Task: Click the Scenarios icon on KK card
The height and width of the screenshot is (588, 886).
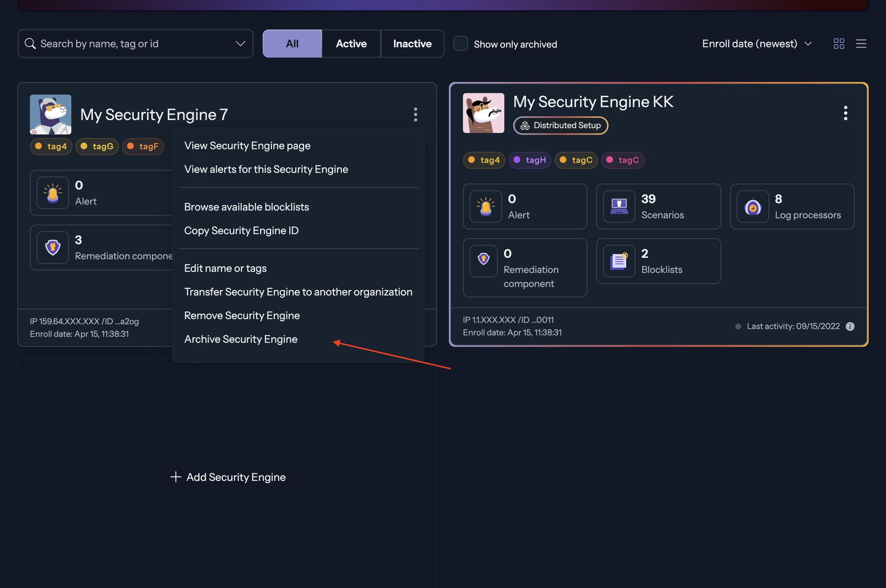Action: click(619, 206)
